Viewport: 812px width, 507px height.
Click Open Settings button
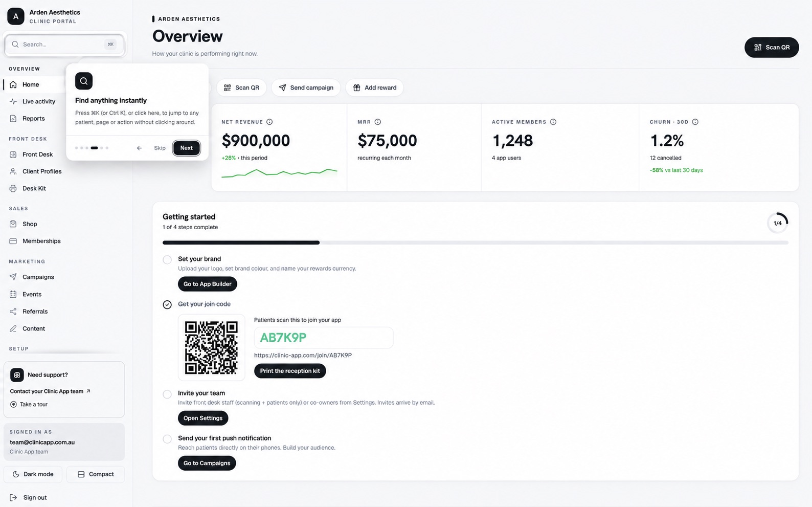(x=203, y=418)
